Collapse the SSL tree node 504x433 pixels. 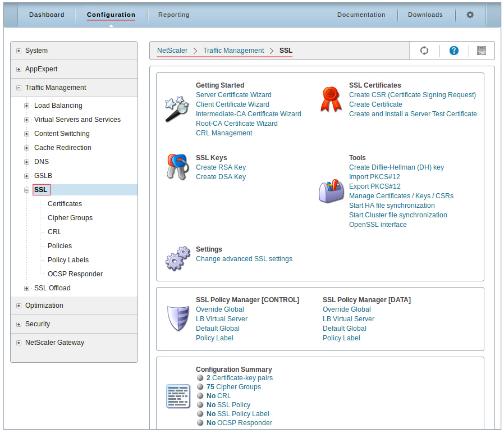click(x=27, y=190)
